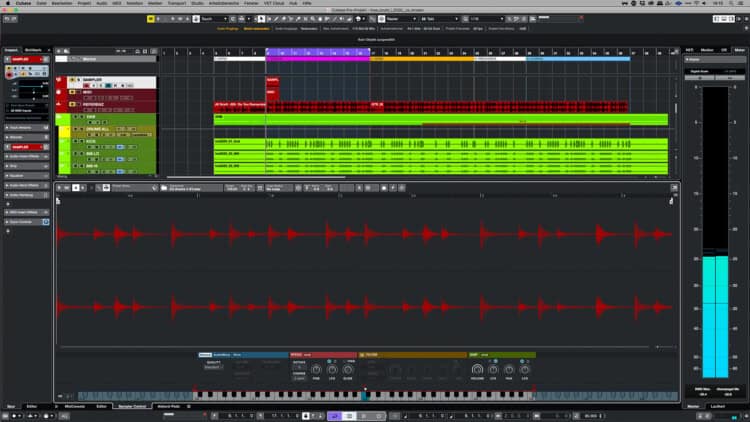Open the Projekt menu
The image size is (750, 422).
click(x=84, y=3)
